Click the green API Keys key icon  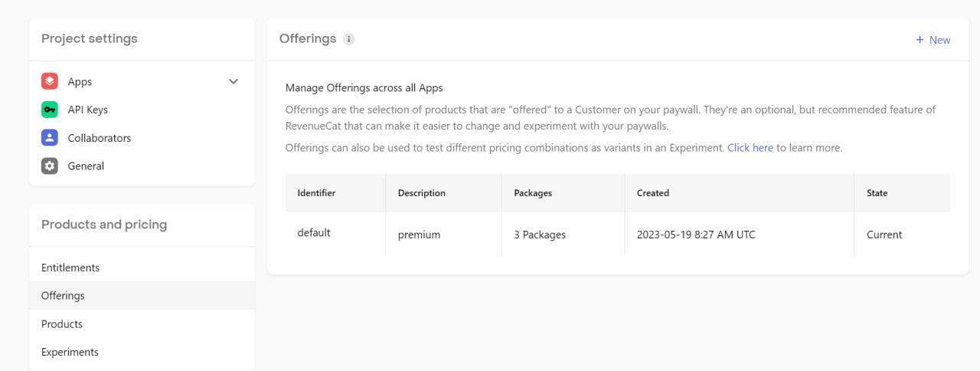50,110
